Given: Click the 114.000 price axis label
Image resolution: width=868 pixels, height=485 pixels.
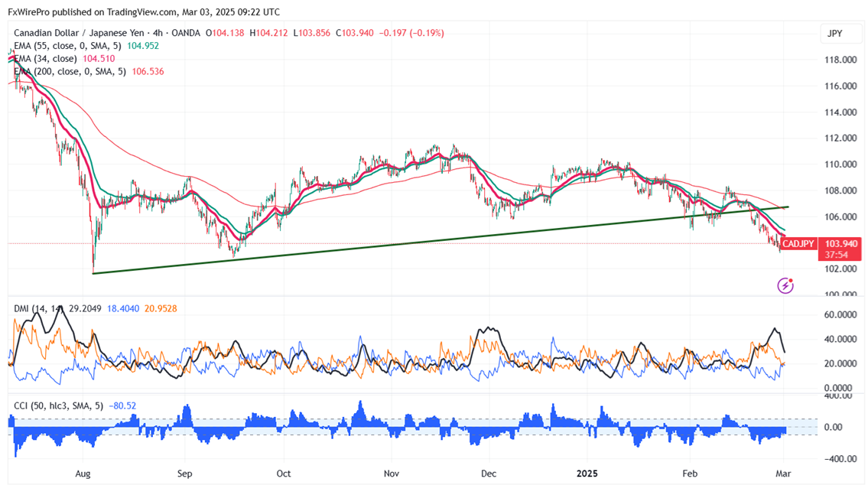Looking at the screenshot, I should click(x=841, y=112).
